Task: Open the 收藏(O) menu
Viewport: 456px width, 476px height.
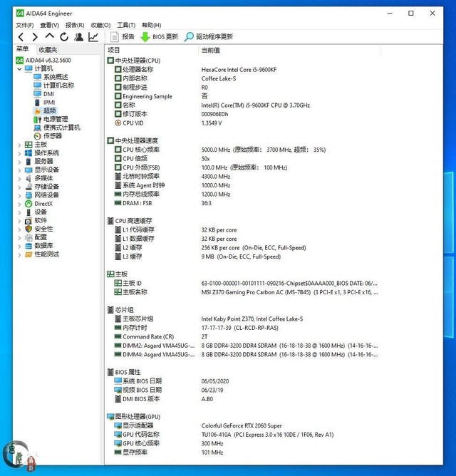Action: pos(100,25)
